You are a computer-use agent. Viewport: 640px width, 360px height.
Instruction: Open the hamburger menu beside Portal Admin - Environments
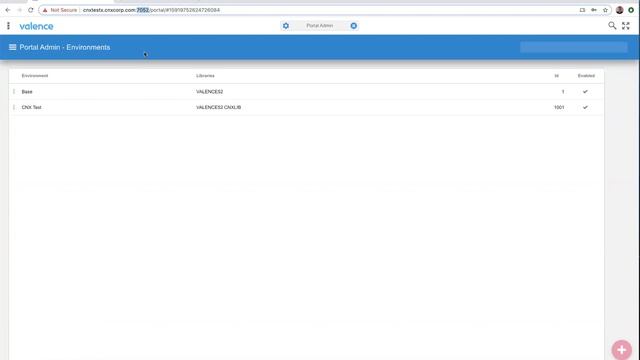[13, 47]
